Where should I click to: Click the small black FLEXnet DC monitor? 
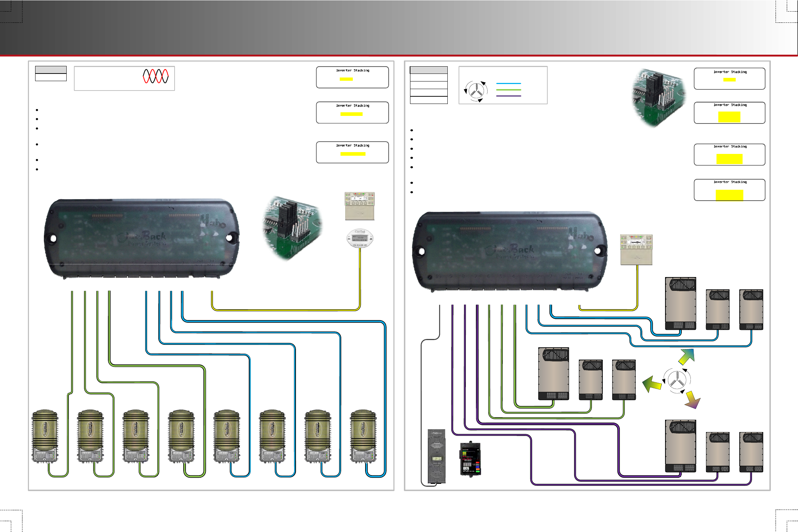pos(470,459)
